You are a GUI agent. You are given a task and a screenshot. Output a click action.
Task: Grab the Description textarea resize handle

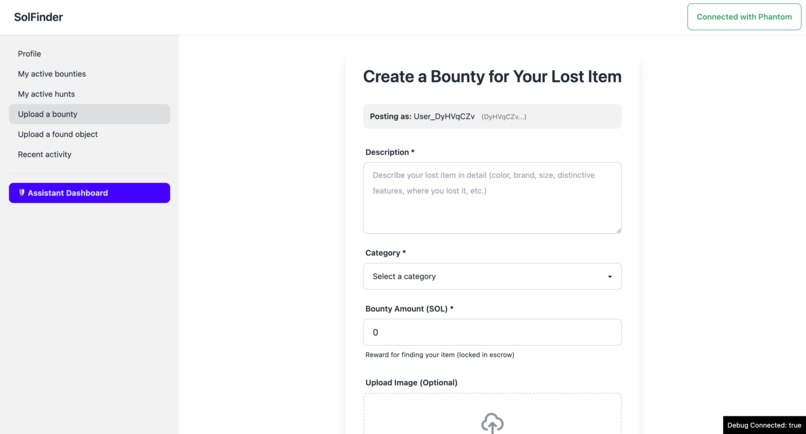coord(618,230)
